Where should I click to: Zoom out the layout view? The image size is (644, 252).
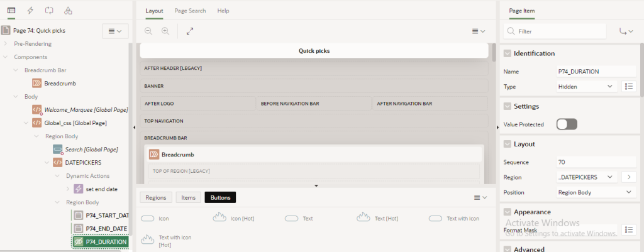(x=148, y=31)
